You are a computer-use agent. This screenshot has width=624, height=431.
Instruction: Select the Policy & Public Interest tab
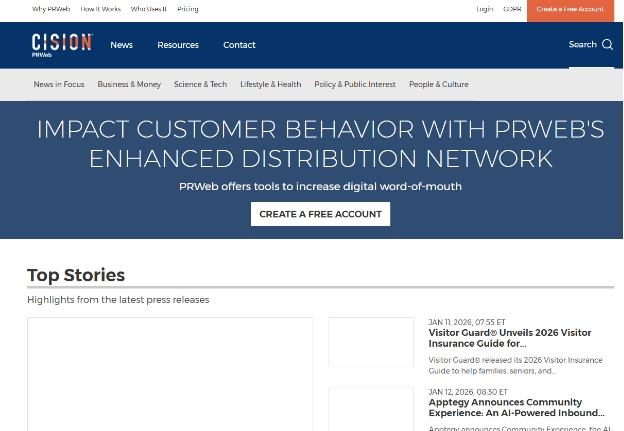click(x=355, y=85)
